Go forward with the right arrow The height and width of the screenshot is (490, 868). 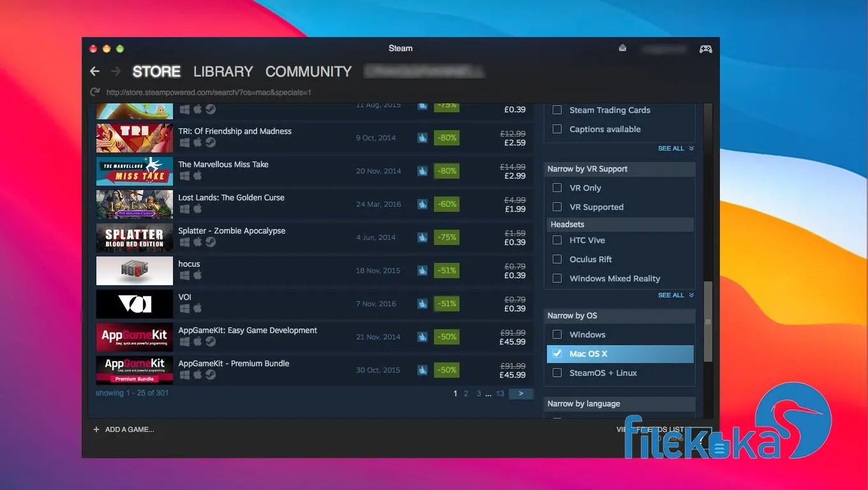point(116,71)
